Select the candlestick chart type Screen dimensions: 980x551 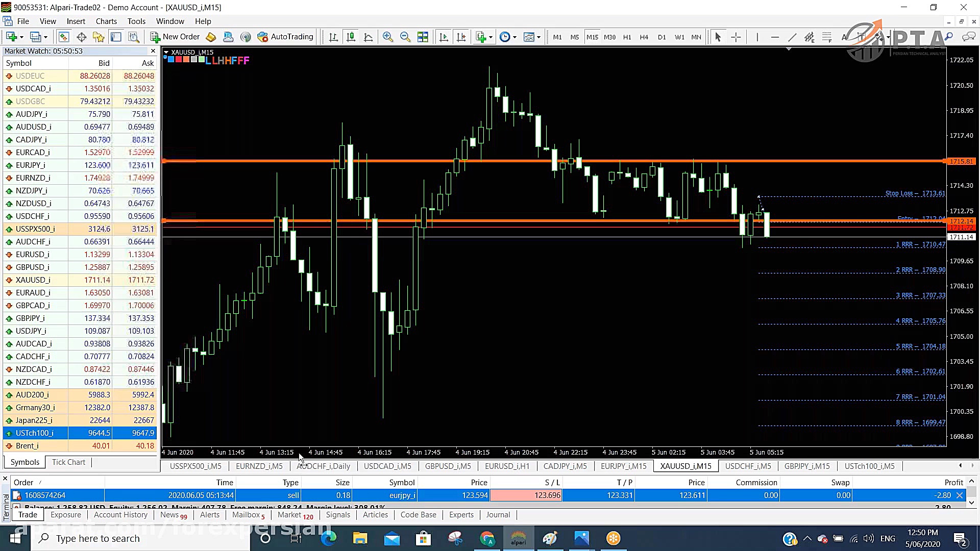pyautogui.click(x=351, y=36)
